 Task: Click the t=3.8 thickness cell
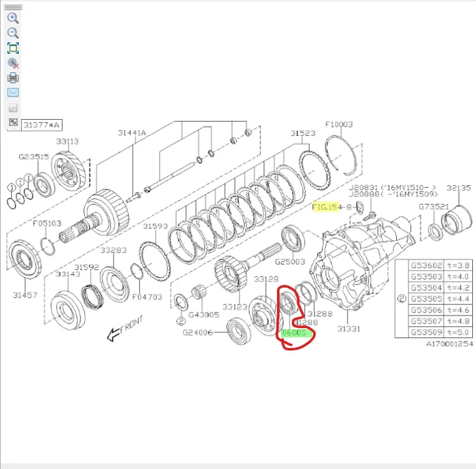458,266
